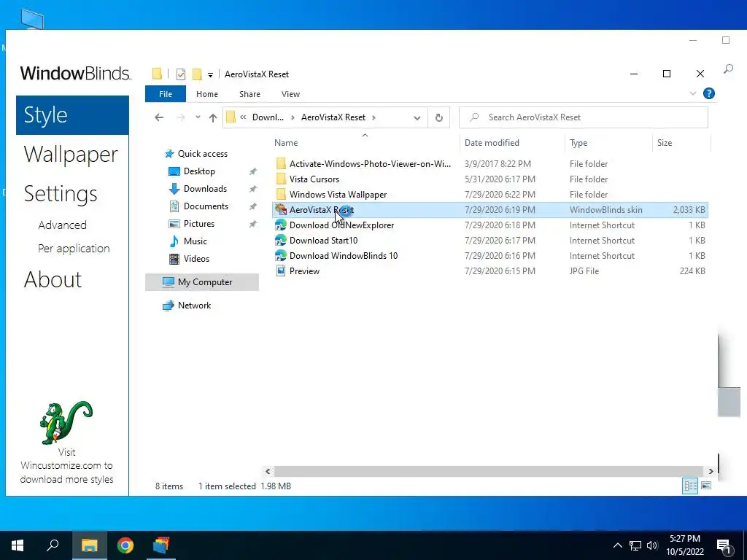Image resolution: width=747 pixels, height=560 pixels.
Task: Open taskbar search
Action: pos(53,545)
